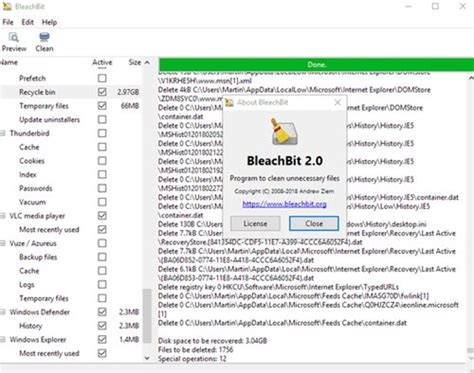Click the Preview toolbar icon
Image resolution: width=474 pixels, height=373 pixels.
coord(14,37)
